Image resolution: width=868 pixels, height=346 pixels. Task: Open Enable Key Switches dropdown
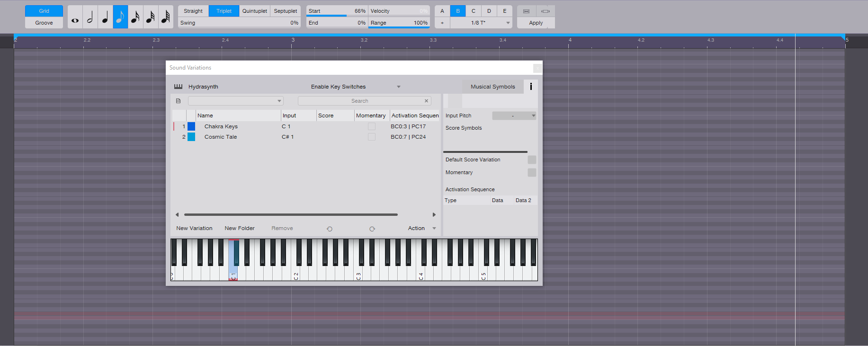[x=355, y=87]
